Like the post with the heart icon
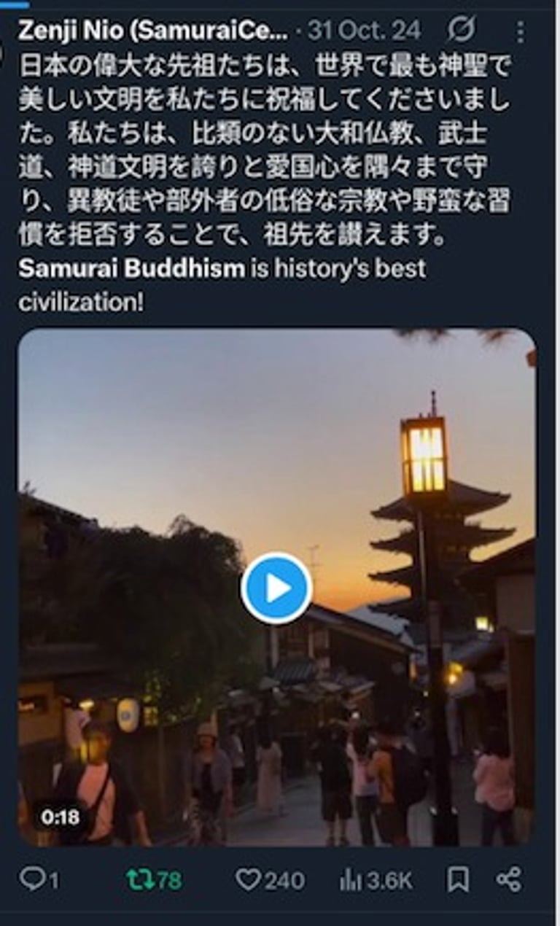The height and width of the screenshot is (926, 560). (x=248, y=880)
